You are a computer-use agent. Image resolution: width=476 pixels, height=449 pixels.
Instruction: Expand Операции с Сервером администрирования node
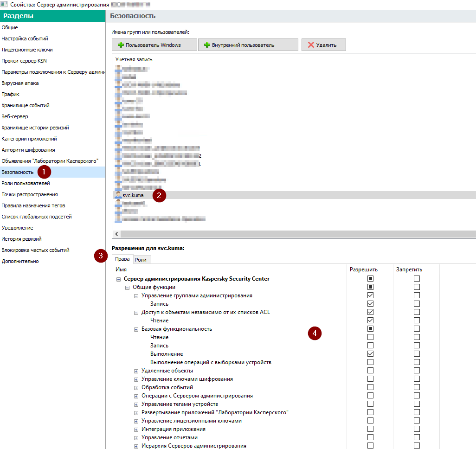(136, 396)
